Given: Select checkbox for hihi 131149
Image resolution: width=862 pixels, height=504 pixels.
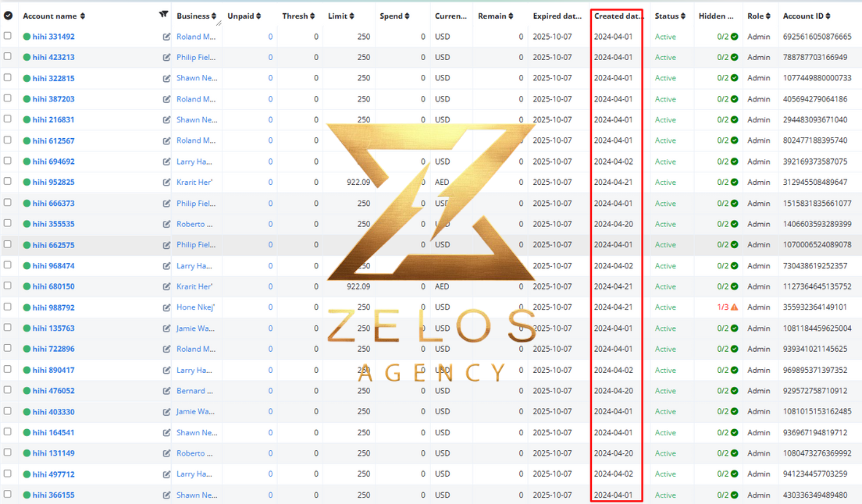Looking at the screenshot, I should (x=7, y=452).
